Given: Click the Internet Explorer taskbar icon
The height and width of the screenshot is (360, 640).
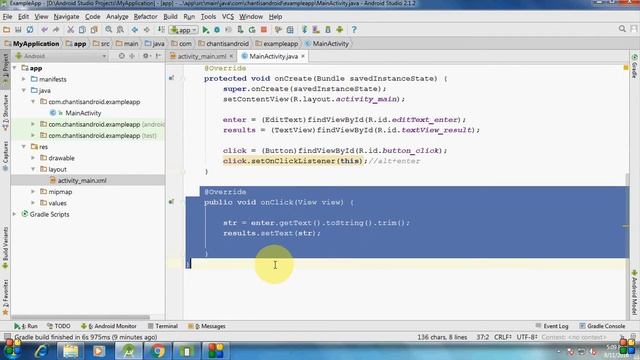Looking at the screenshot, I should pos(41,351).
